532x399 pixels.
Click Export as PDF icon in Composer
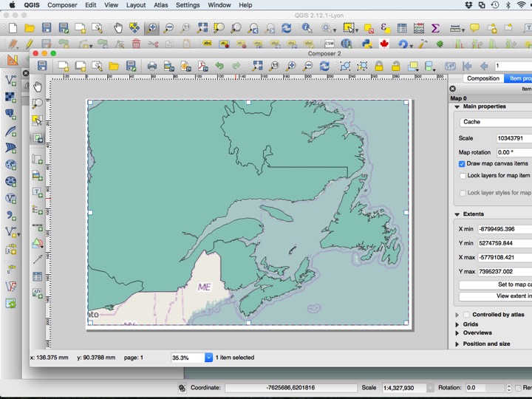point(203,66)
